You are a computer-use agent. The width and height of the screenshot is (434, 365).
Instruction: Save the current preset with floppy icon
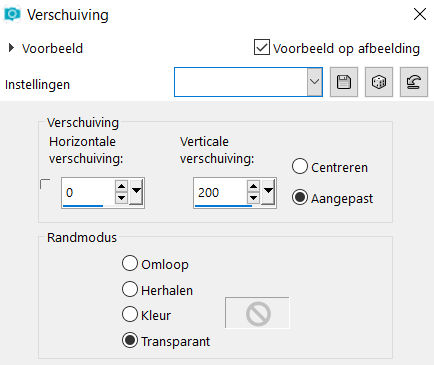344,82
